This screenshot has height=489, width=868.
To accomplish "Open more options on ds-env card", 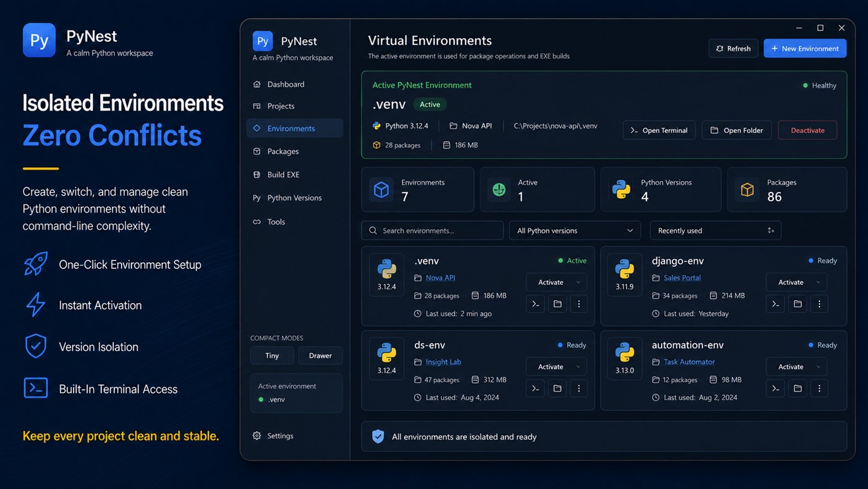I will [579, 388].
